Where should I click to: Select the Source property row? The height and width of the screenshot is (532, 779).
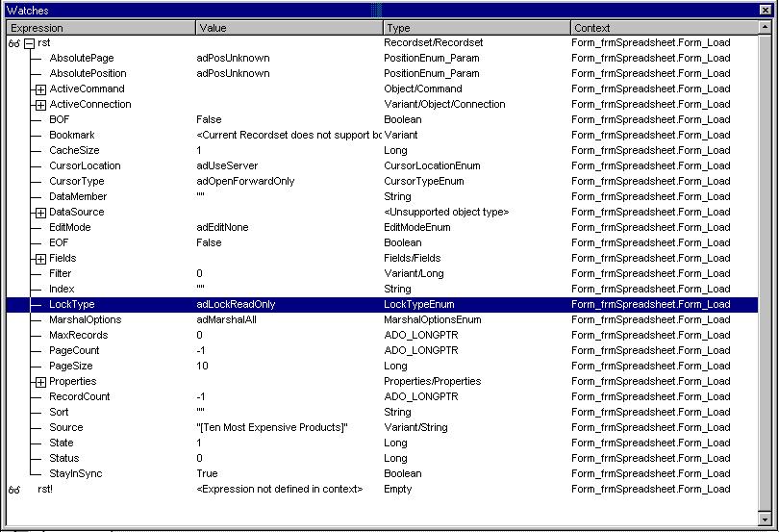[66, 427]
